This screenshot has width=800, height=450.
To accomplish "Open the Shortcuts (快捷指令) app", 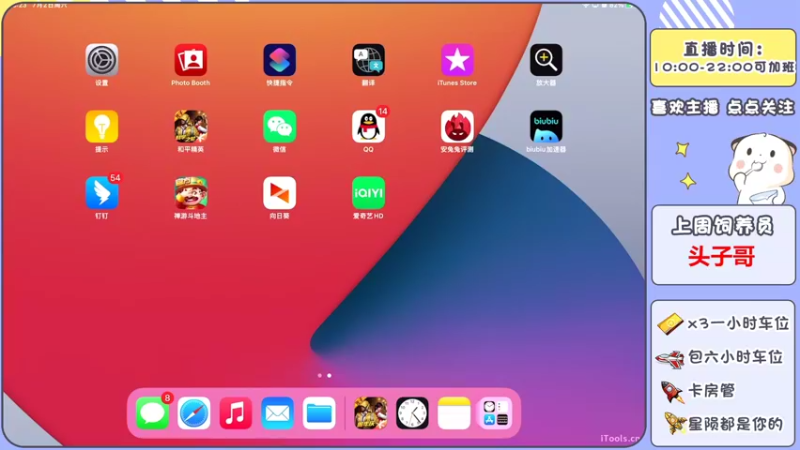I will click(280, 60).
